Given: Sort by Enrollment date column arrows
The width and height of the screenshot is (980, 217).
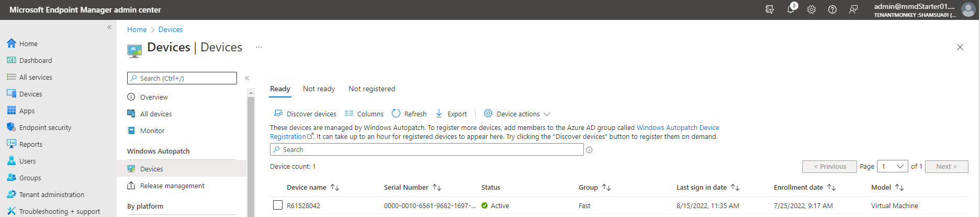Looking at the screenshot, I should pos(831,187).
